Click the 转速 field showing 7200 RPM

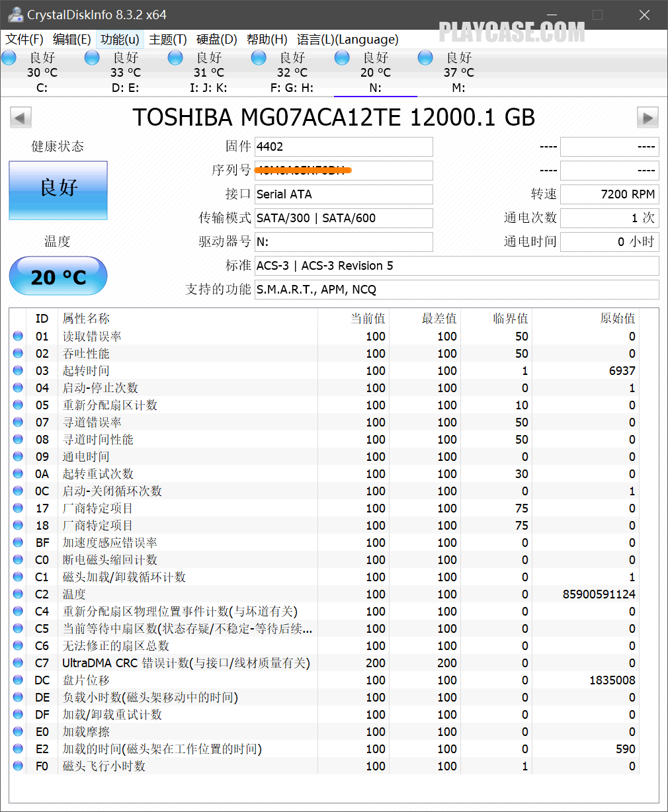point(610,194)
